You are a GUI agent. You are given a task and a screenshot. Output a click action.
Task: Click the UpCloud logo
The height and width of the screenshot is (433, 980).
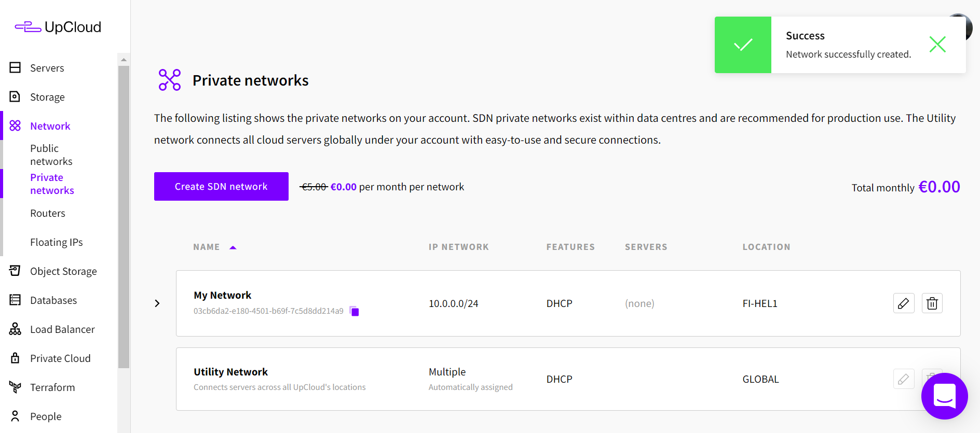pos(58,27)
